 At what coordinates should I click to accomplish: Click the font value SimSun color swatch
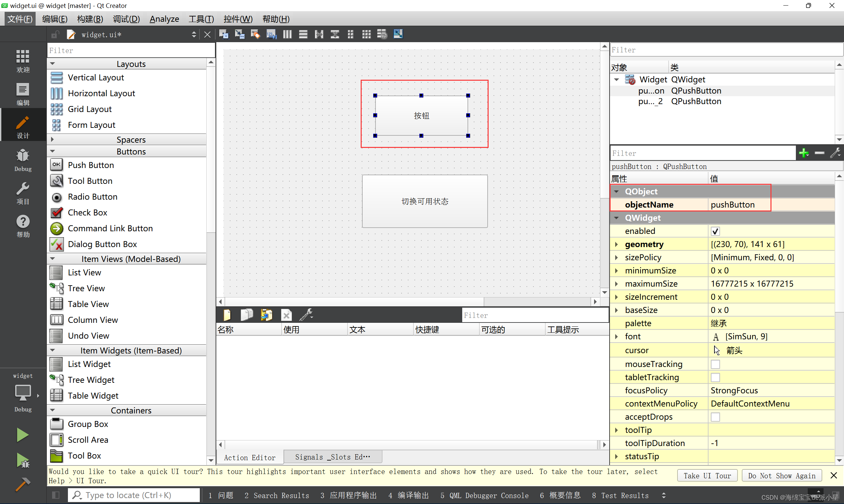tap(715, 337)
